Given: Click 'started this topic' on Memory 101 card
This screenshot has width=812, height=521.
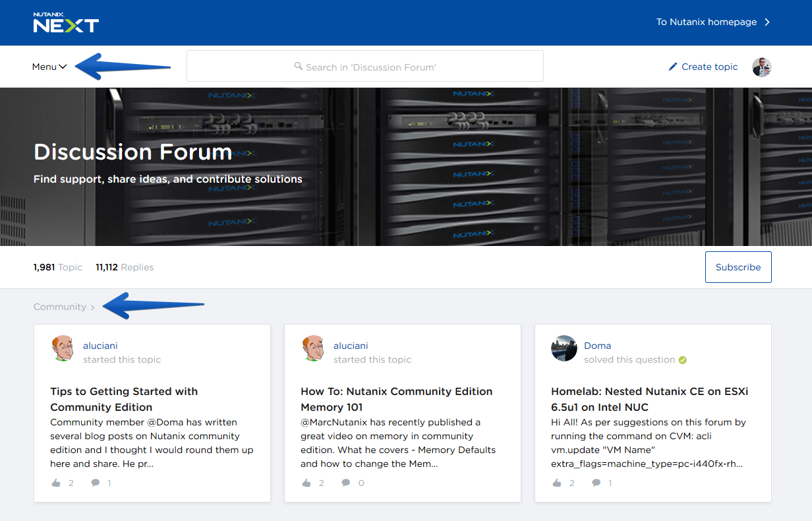Looking at the screenshot, I should tap(372, 359).
